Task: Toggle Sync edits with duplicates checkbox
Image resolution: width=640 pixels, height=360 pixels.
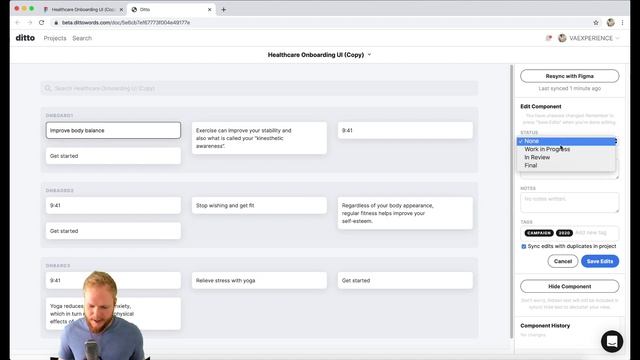Action: coord(524,247)
